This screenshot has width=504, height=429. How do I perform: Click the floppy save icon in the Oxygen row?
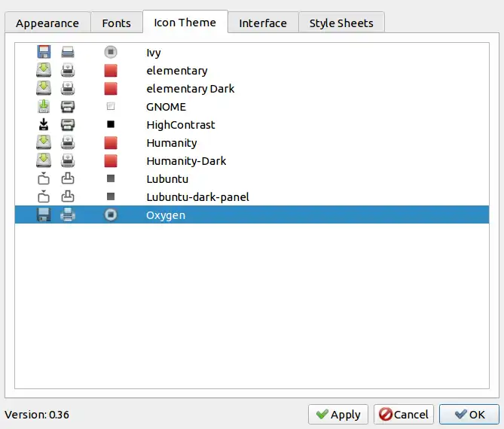[x=44, y=214]
